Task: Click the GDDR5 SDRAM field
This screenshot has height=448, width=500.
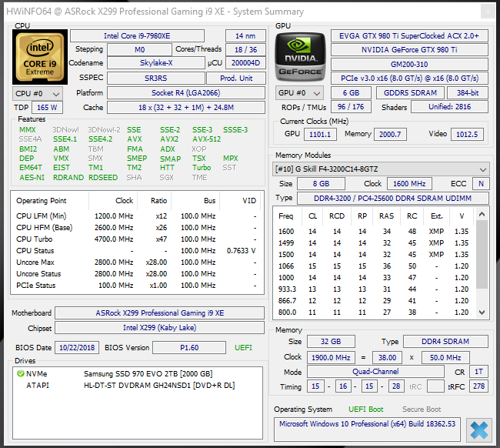Action: [x=410, y=93]
